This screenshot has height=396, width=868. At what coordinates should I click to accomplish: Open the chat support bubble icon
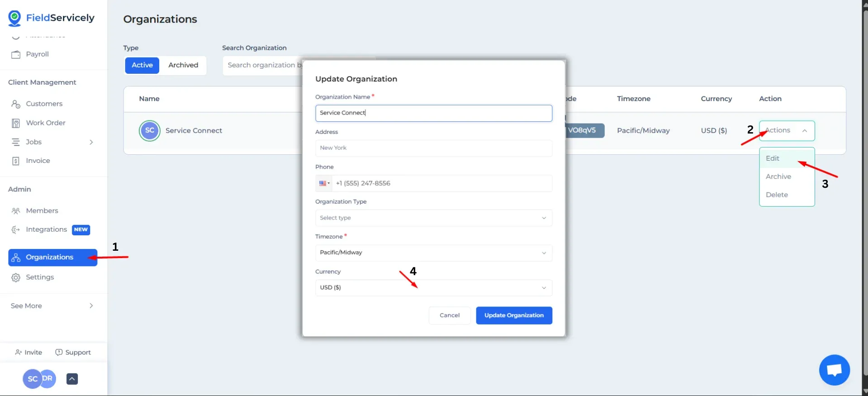click(x=834, y=370)
